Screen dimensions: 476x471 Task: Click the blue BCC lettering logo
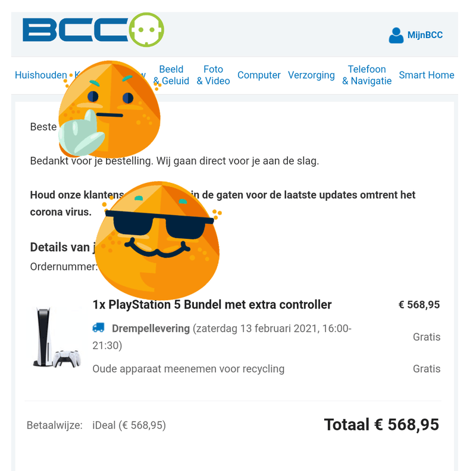(74, 30)
